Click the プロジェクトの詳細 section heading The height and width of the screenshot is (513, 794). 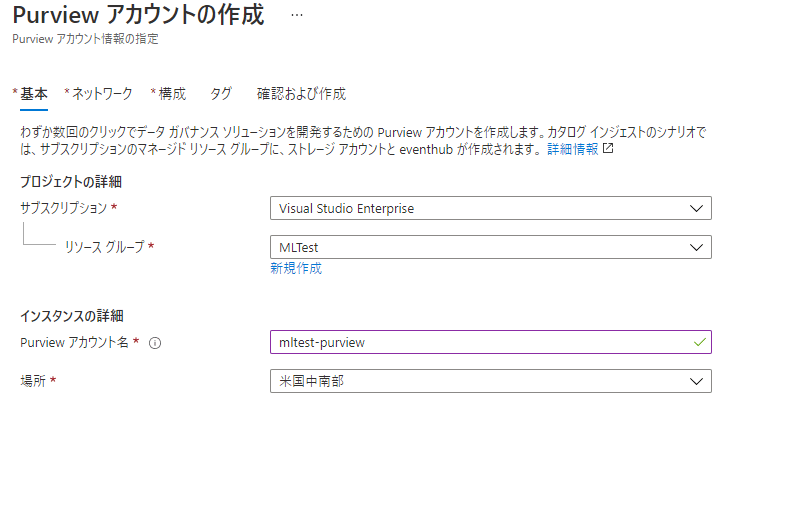tap(71, 181)
